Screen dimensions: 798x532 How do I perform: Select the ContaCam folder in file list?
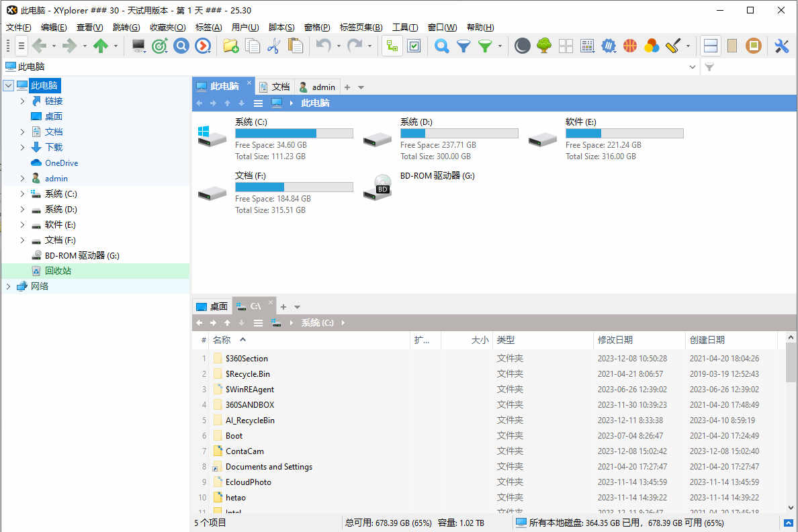pyautogui.click(x=245, y=451)
